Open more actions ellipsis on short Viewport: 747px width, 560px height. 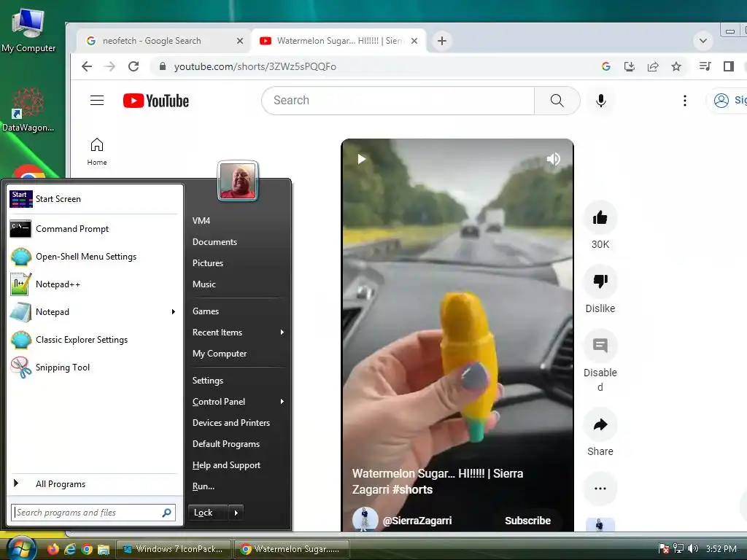point(600,488)
